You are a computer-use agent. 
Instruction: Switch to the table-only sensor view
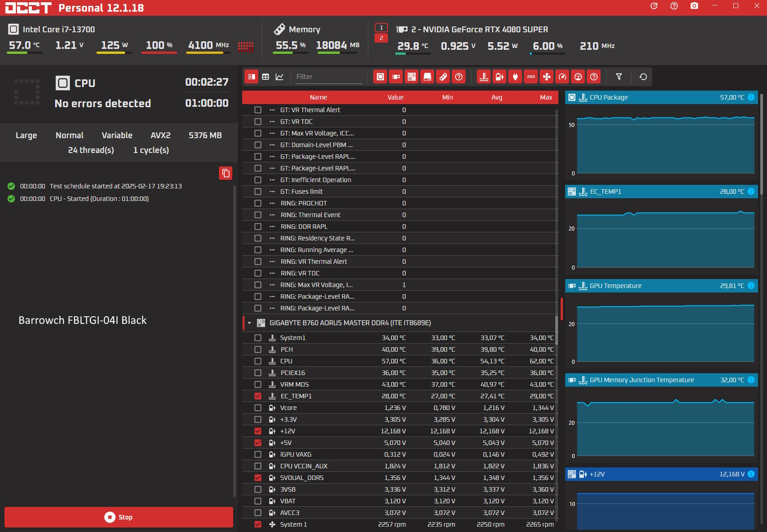[266, 77]
